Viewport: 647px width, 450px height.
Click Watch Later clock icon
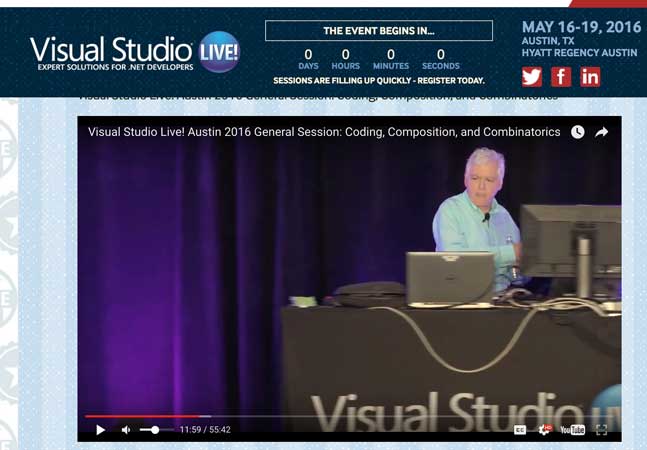(x=578, y=132)
